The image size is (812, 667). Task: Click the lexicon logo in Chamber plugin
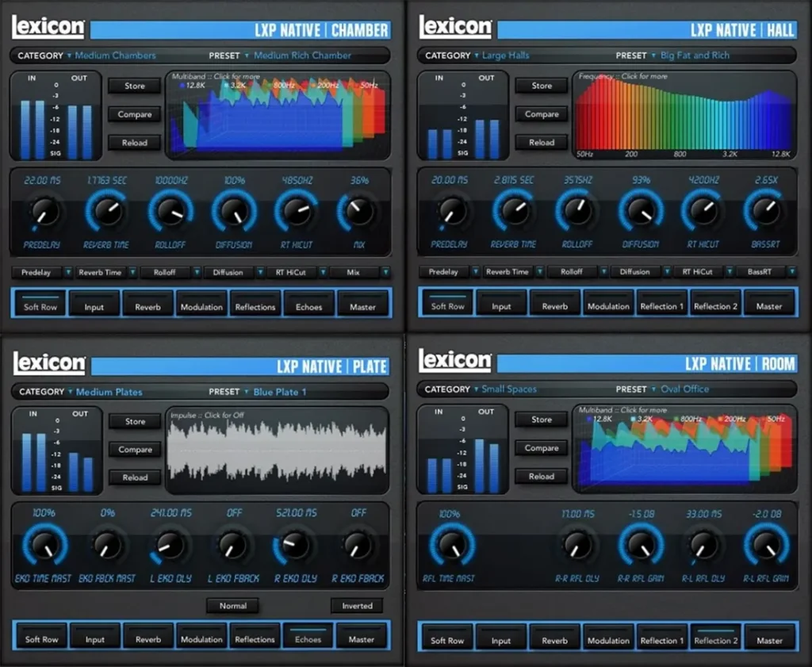48,26
